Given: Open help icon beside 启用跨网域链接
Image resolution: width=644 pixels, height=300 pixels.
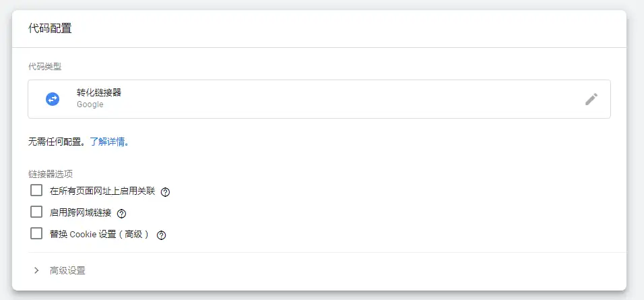Looking at the screenshot, I should [122, 213].
